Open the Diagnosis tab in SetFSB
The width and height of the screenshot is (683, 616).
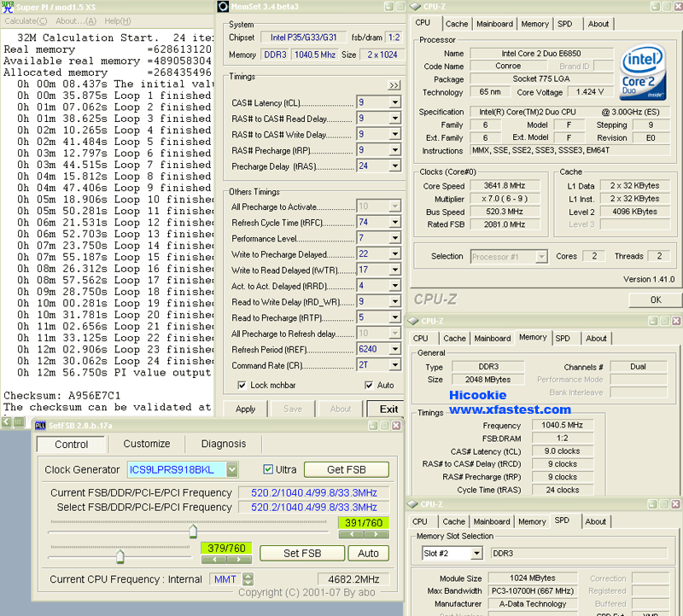pyautogui.click(x=224, y=444)
